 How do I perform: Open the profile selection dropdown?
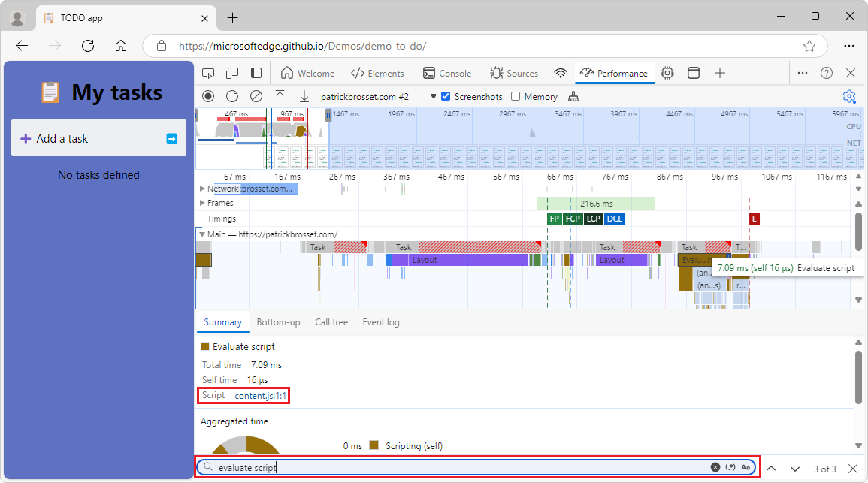pos(434,96)
